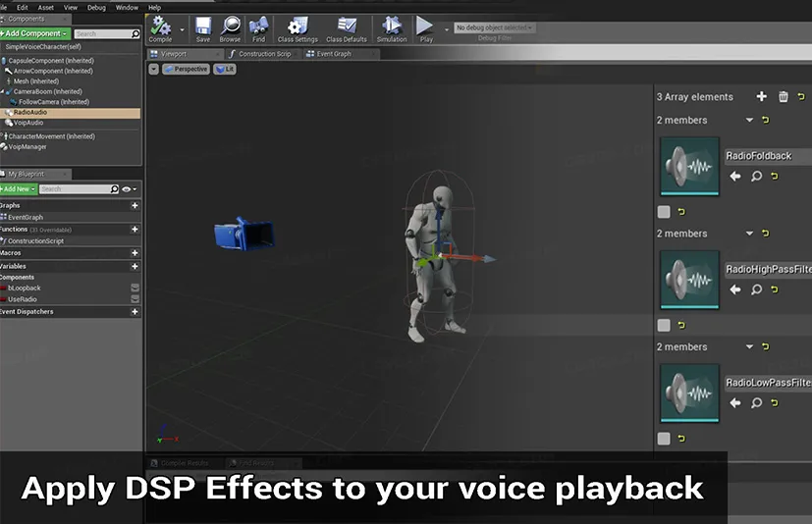Click the Add New button
Viewport: 812px width, 524px height.
19,189
